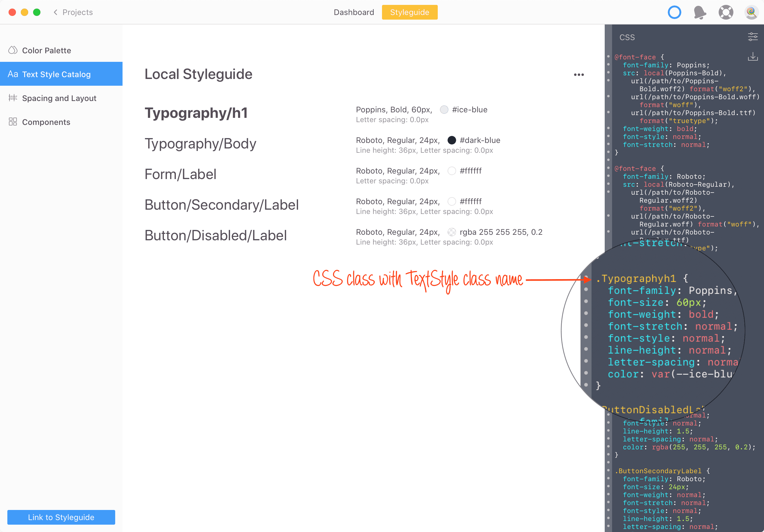The image size is (764, 532).
Task: Click the font-family: Roboto line in second @font-face
Action: coord(664,177)
